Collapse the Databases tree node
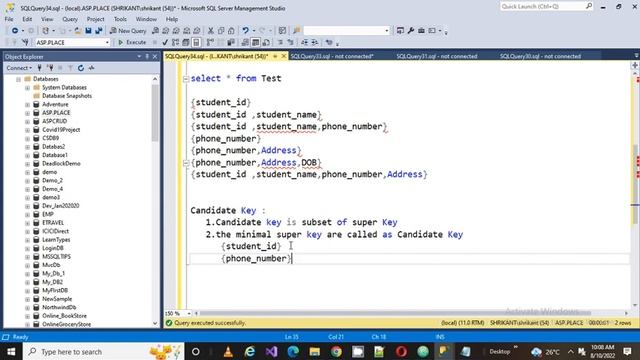640x360 pixels. pyautogui.click(x=18, y=79)
